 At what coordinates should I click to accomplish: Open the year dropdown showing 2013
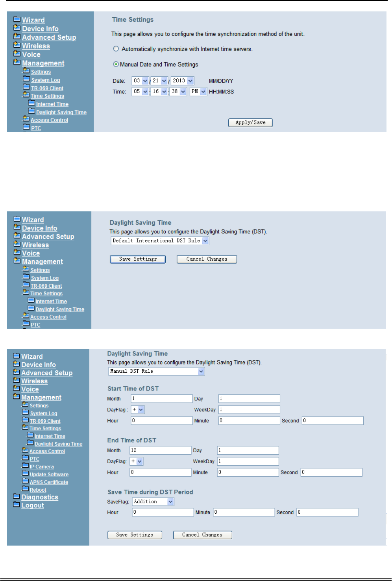pos(182,81)
